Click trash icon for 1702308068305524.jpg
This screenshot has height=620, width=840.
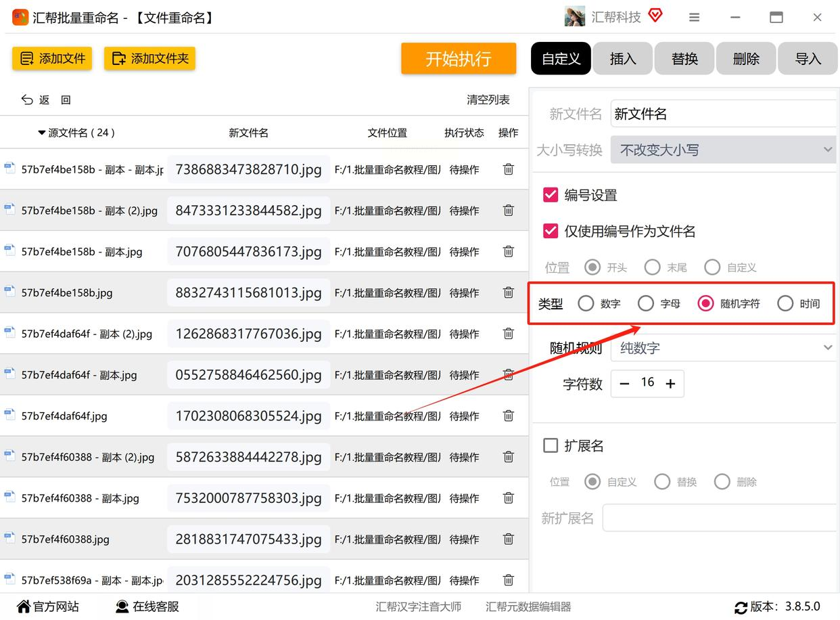coord(509,416)
